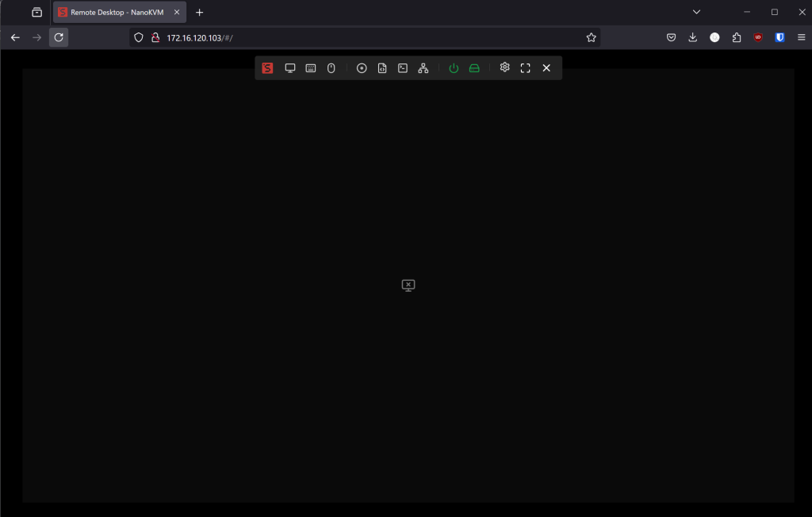This screenshot has width=812, height=517.
Task: Click the green hard-disk indicator icon
Action: (474, 68)
